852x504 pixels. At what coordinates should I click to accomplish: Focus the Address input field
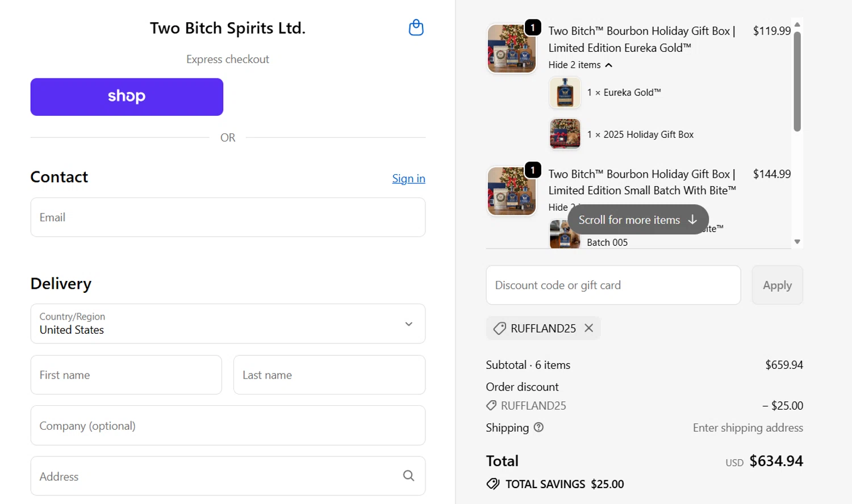coord(228,476)
